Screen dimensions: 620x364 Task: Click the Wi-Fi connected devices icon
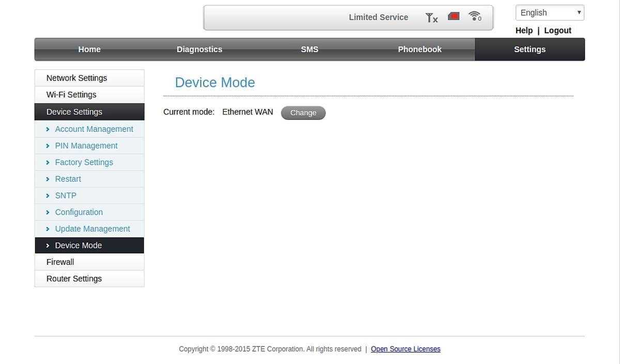[475, 17]
